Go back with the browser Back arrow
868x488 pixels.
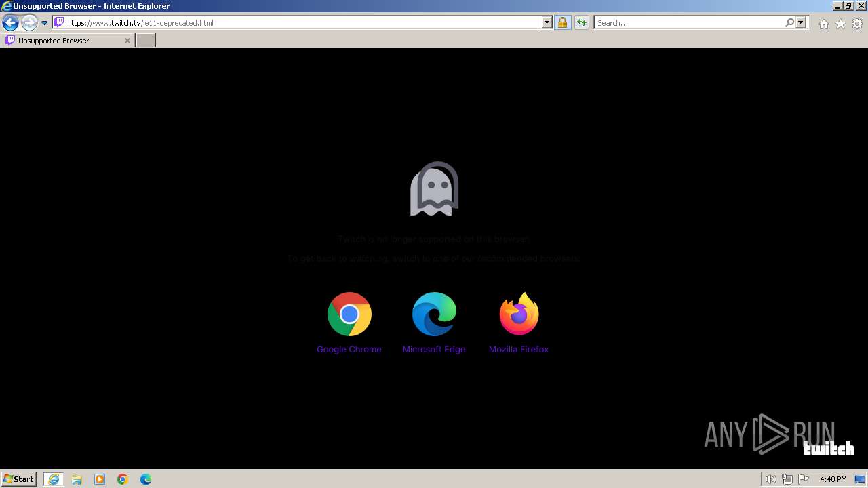click(10, 22)
